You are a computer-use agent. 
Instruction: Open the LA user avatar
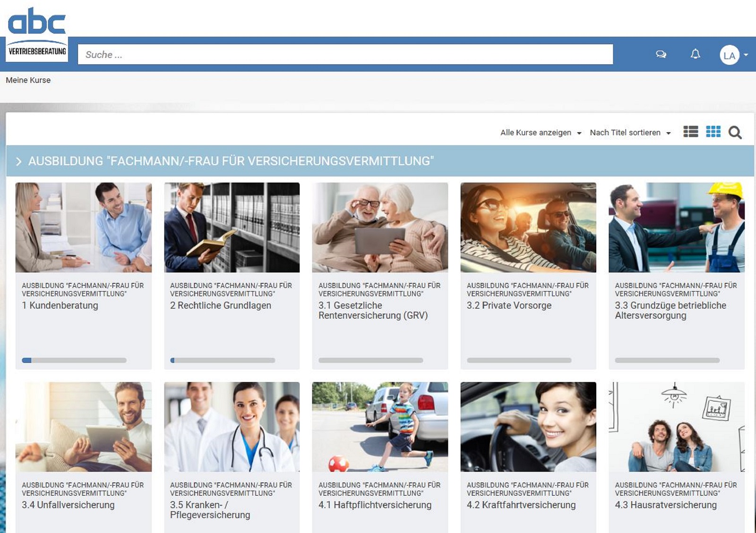[x=729, y=55]
